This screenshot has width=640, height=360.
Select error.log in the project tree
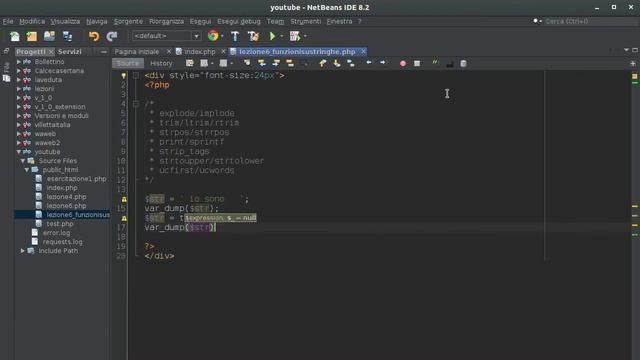coord(56,233)
